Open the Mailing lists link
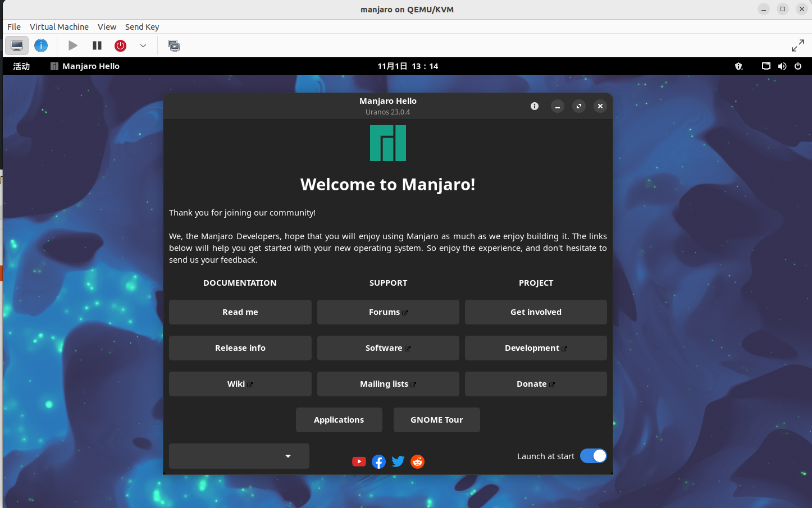The image size is (812, 508). (x=388, y=384)
